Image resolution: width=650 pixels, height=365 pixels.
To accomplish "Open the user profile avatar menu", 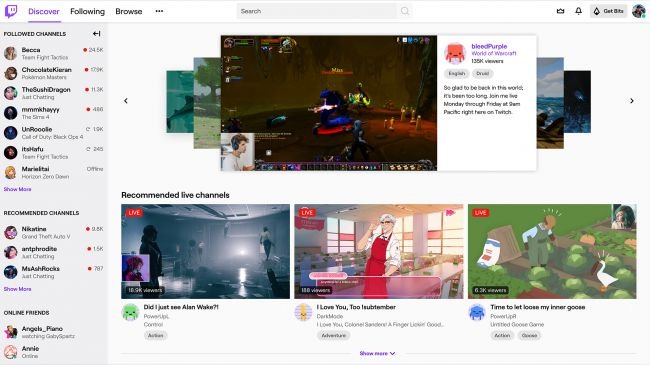I will click(x=638, y=11).
